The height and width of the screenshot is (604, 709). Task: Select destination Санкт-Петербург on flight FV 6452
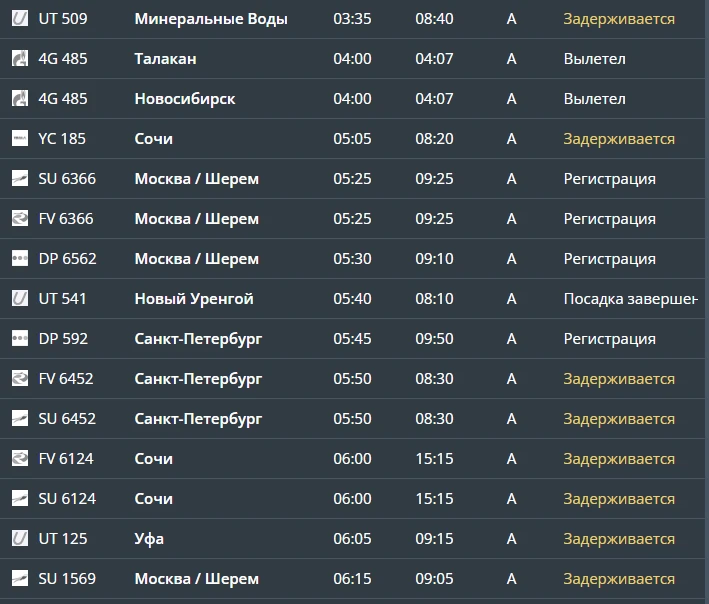(198, 379)
